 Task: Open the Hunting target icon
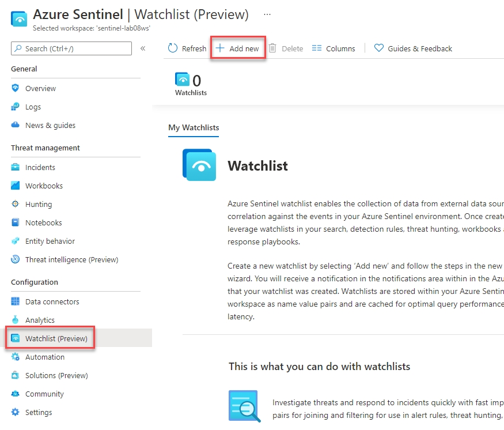point(16,204)
